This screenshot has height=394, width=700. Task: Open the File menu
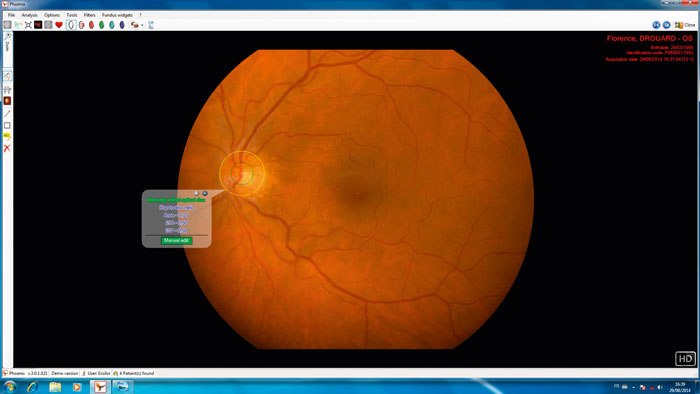point(11,15)
